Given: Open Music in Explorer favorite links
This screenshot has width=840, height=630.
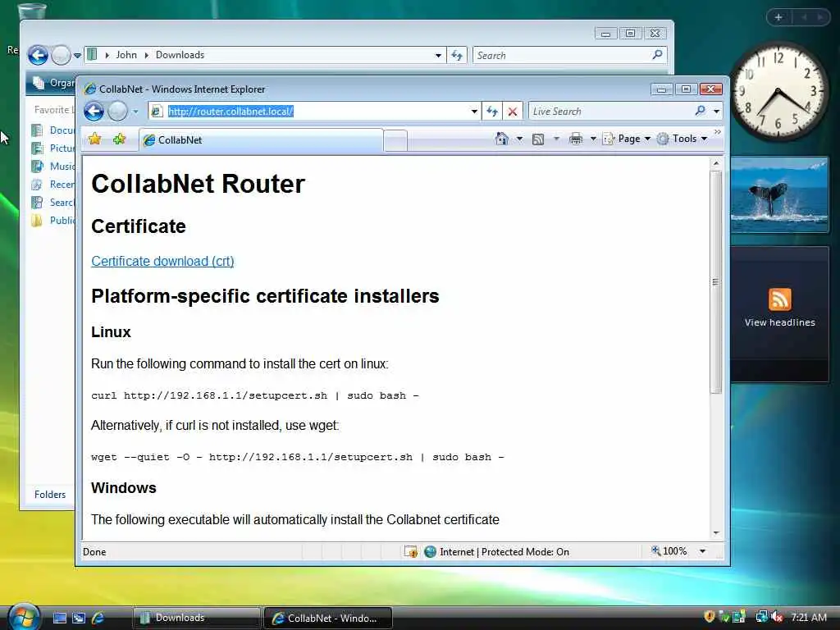Looking at the screenshot, I should pyautogui.click(x=53, y=167).
